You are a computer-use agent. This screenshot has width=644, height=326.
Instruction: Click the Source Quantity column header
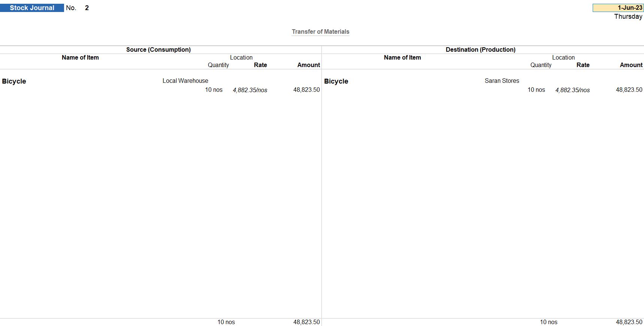[x=218, y=65]
